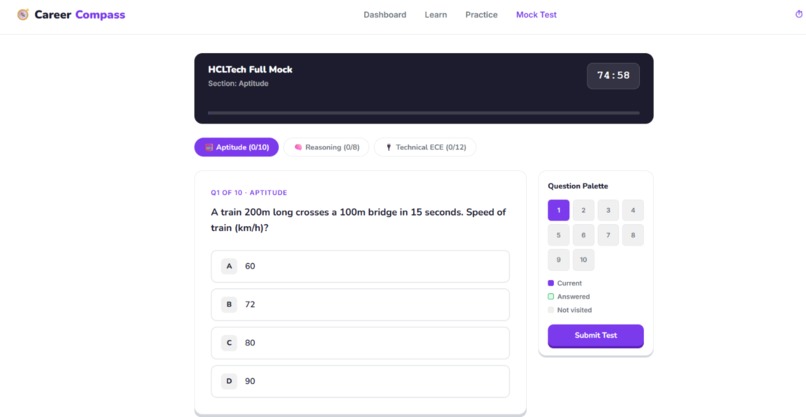Click the green Answered legend swatch

551,297
